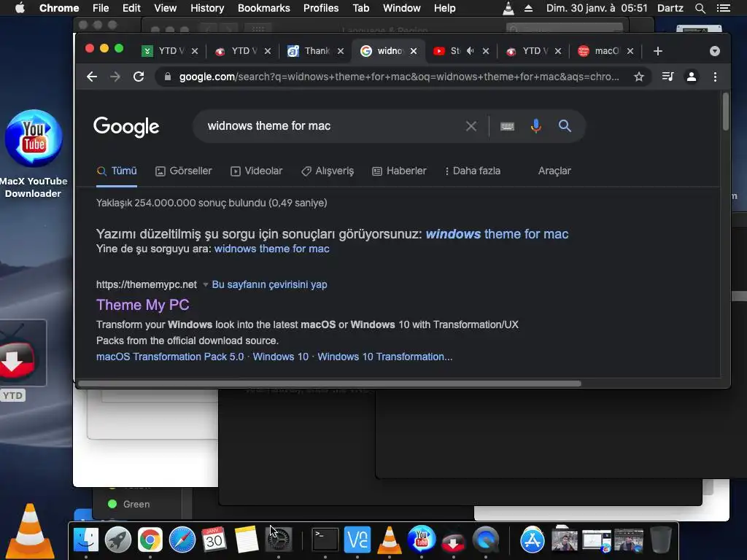Clear the search query with the X icon
Image resolution: width=747 pixels, height=560 pixels.
coord(471,126)
